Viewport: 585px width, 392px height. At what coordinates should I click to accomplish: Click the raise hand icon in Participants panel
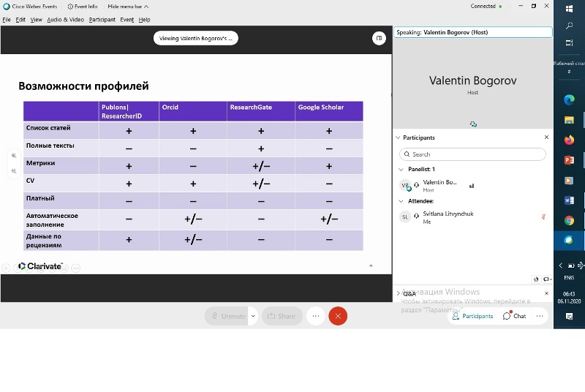tap(536, 279)
